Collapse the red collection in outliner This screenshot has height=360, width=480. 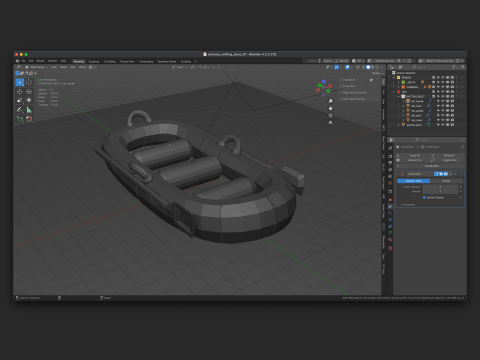coord(393,92)
